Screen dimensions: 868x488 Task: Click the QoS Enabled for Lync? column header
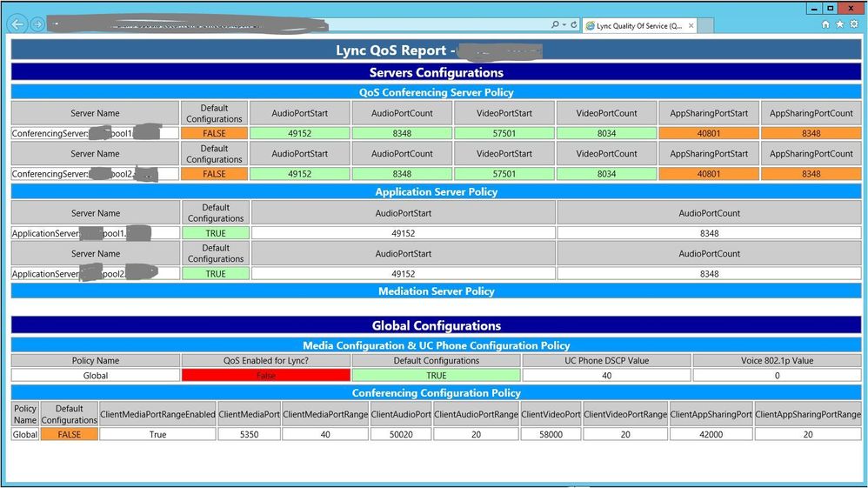pyautogui.click(x=266, y=360)
